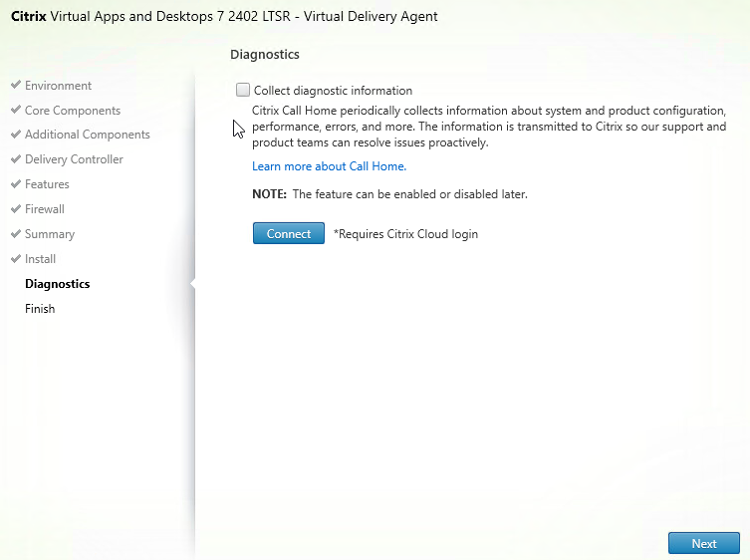Go to the Environment step label

(58, 86)
